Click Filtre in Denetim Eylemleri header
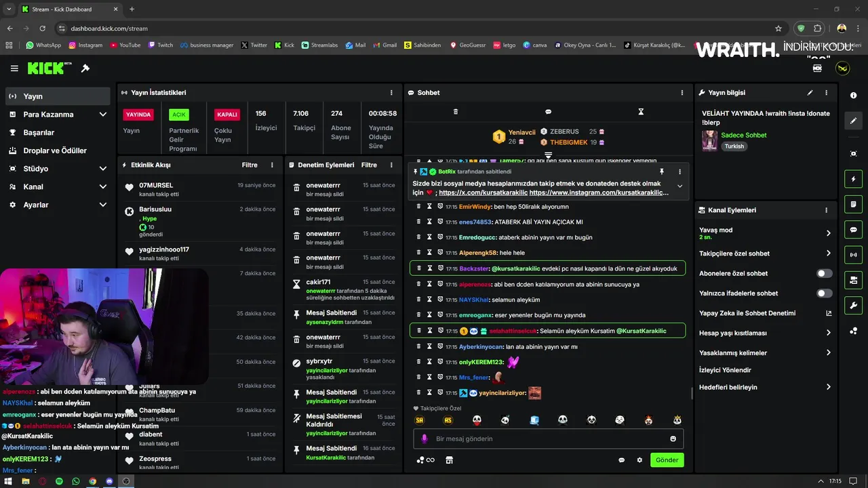The width and height of the screenshot is (868, 488). 369,165
